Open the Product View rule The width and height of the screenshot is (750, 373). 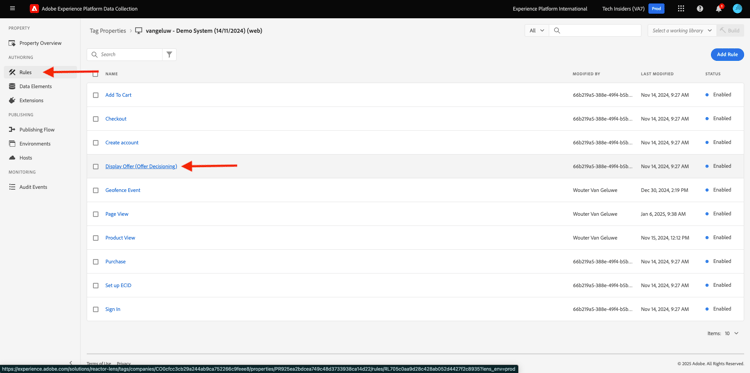coord(120,238)
